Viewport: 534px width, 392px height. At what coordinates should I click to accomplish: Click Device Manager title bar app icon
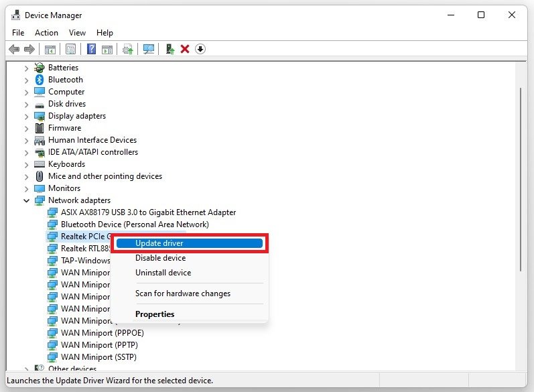(15, 15)
